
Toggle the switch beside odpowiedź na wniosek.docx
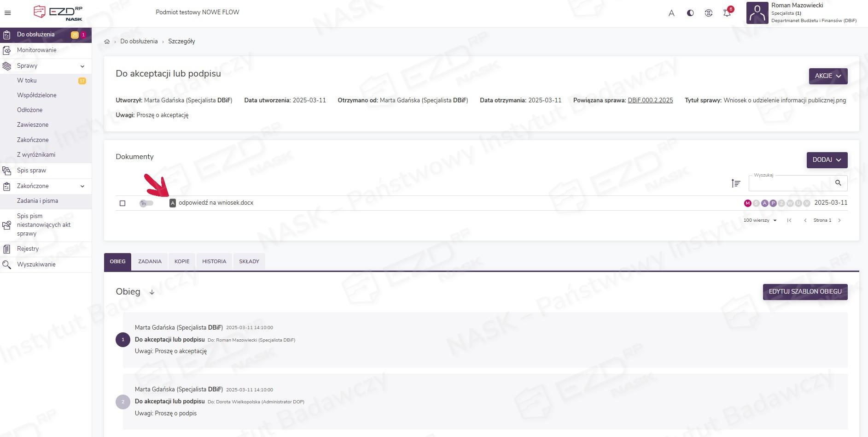point(146,203)
